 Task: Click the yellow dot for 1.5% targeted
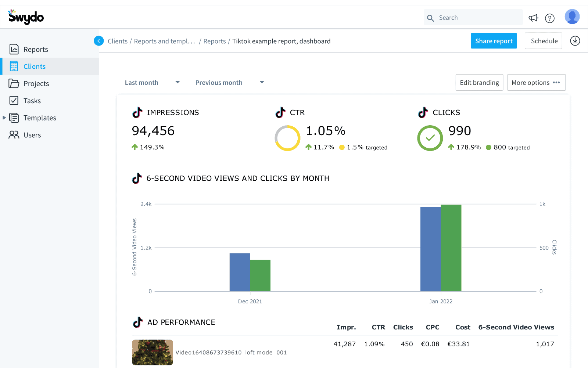(342, 147)
